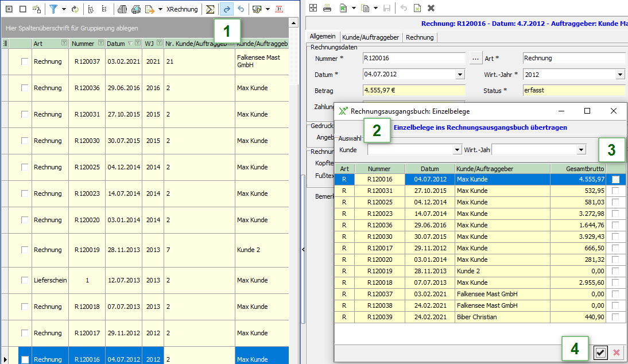Open the calendar icon in list toolbar
Viewport: 628px width, 364px height.
click(279, 9)
